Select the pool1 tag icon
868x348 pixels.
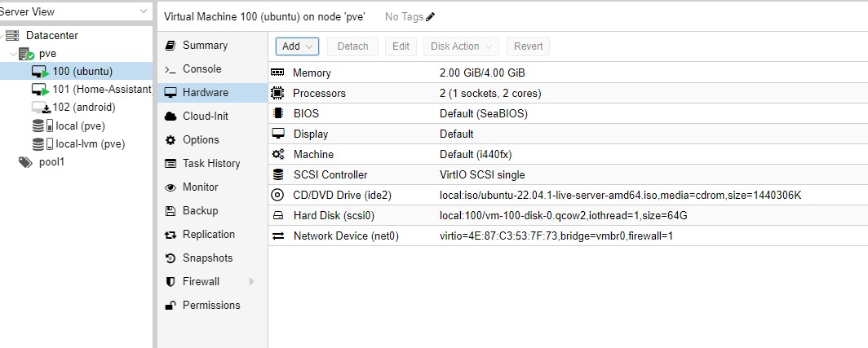[x=25, y=161]
